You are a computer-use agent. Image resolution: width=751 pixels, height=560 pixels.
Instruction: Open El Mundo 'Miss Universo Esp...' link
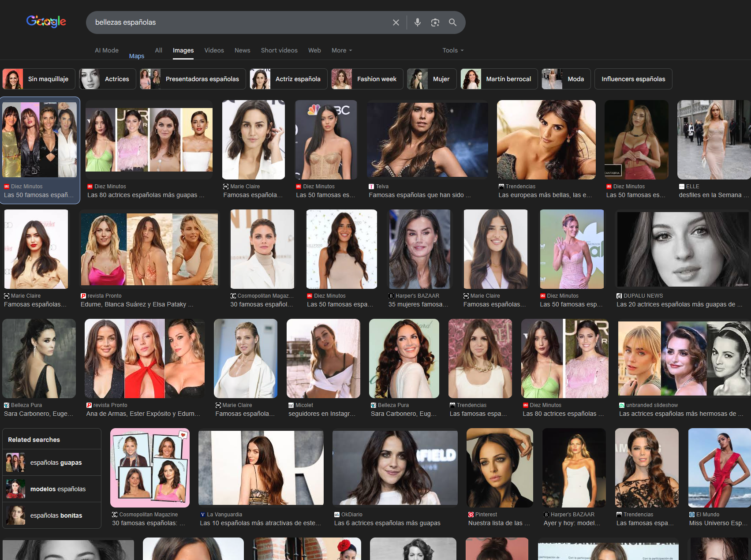718,523
